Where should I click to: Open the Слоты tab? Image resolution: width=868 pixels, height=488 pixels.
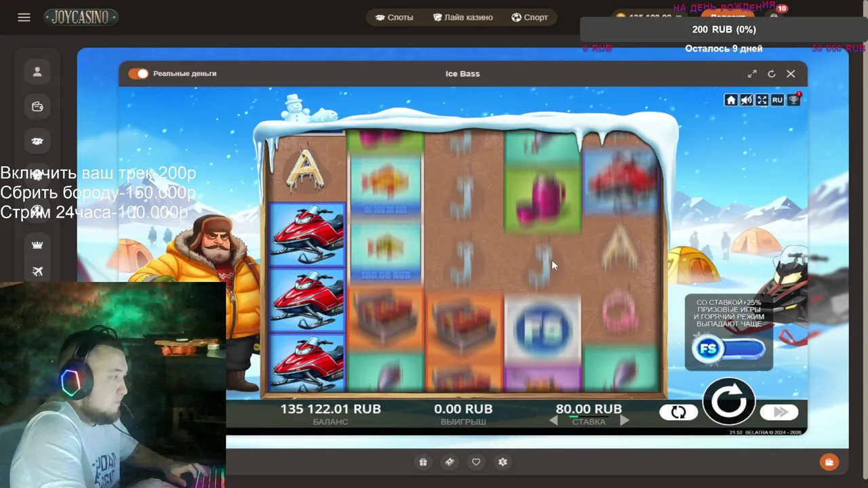(394, 18)
